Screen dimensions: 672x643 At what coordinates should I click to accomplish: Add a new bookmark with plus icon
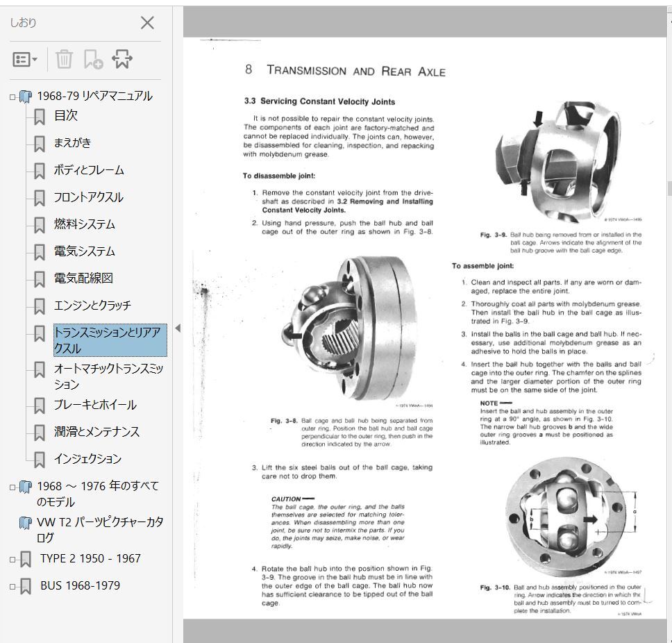93,59
